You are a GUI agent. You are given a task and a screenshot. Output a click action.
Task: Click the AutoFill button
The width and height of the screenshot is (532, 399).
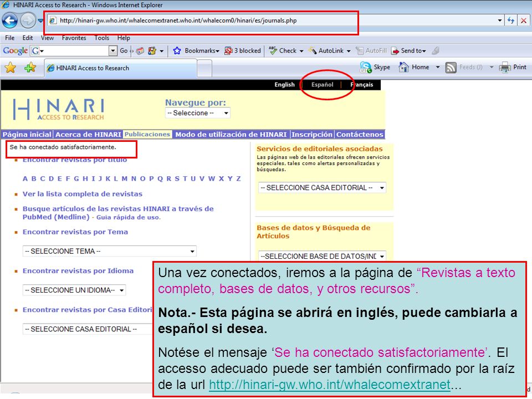(371, 51)
